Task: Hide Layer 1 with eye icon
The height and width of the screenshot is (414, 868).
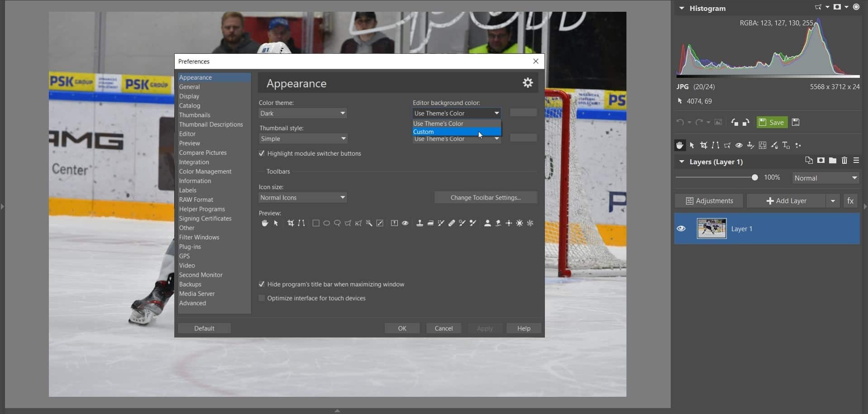Action: pos(681,228)
